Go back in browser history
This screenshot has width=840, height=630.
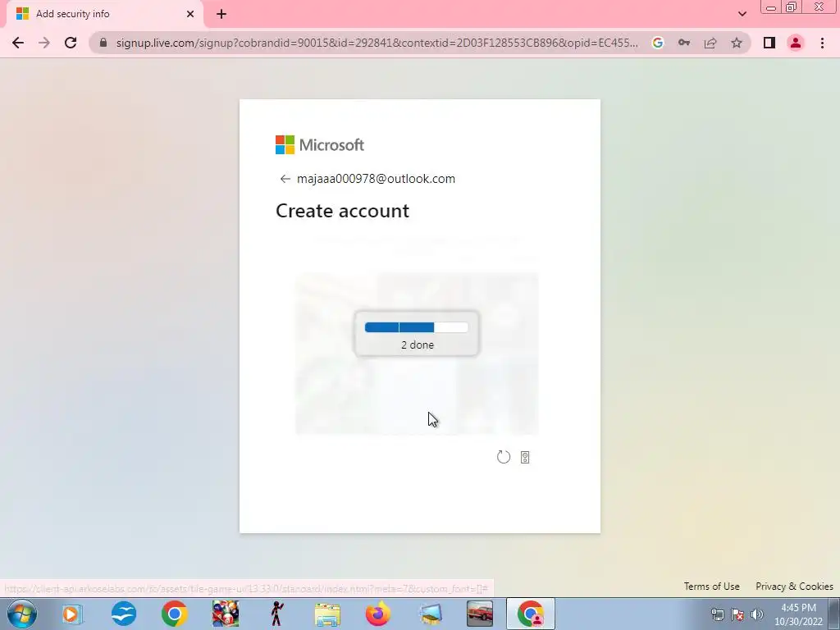(x=18, y=43)
